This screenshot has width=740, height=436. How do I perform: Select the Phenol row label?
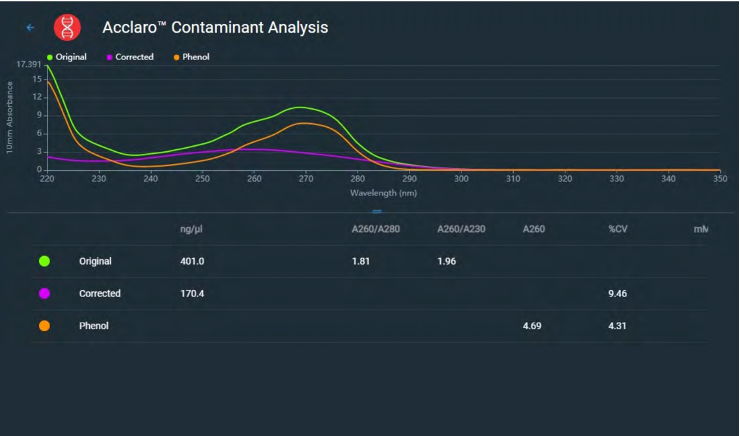pyautogui.click(x=94, y=326)
